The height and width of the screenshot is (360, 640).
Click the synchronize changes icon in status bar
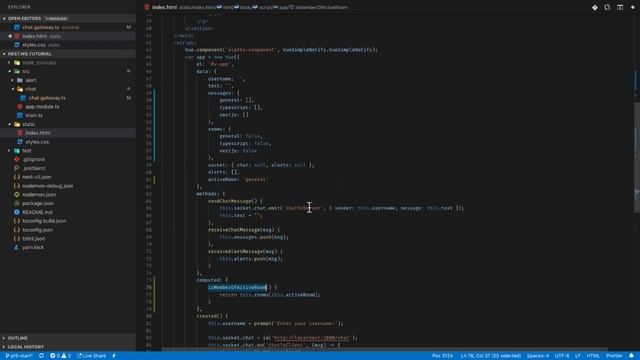tap(41, 356)
